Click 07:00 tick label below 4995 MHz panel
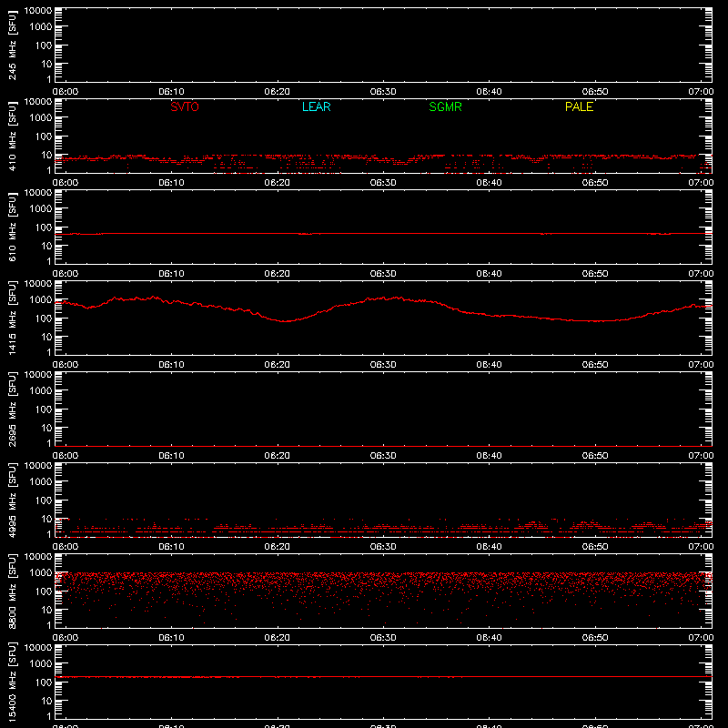Viewport: 728px width, 728px height. 701,547
